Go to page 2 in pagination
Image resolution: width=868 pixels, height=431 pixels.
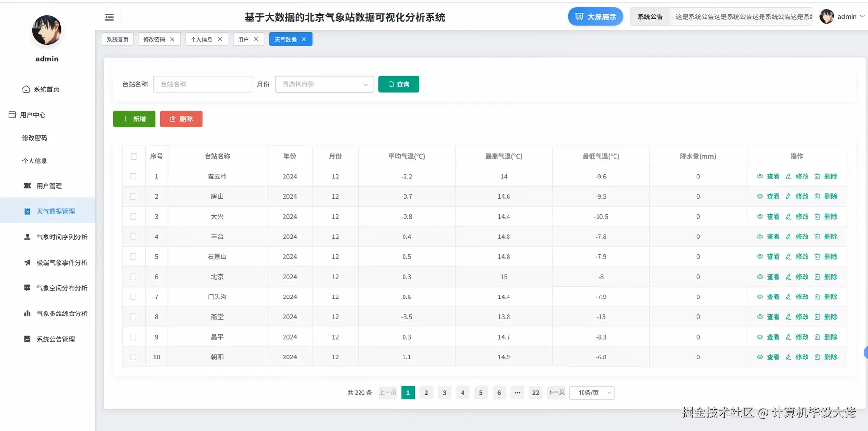click(426, 393)
